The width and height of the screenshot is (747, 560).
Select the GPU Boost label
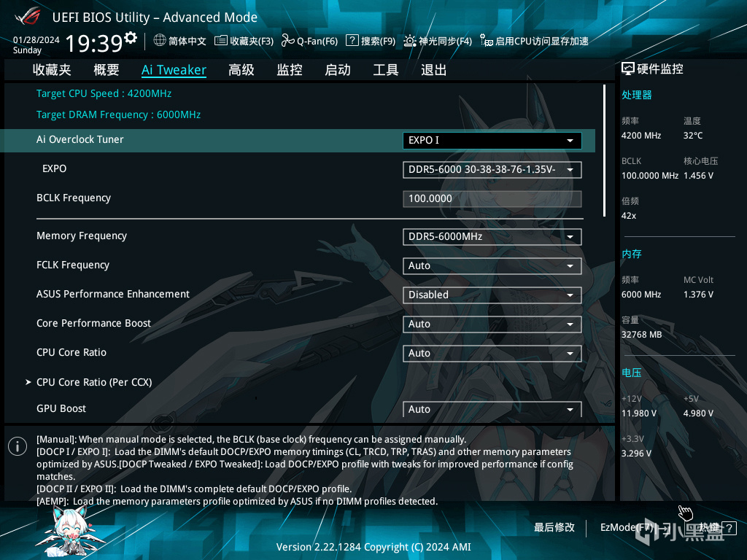[x=61, y=408]
